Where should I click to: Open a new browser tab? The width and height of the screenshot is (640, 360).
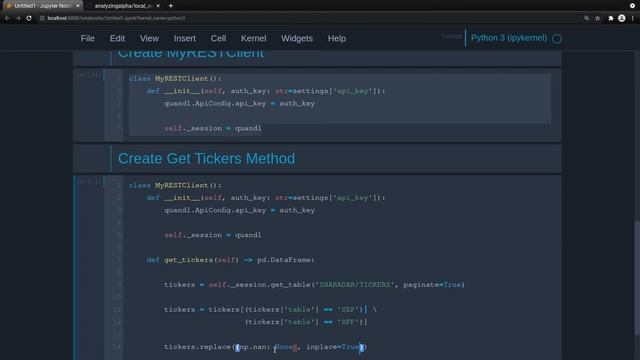(x=171, y=6)
